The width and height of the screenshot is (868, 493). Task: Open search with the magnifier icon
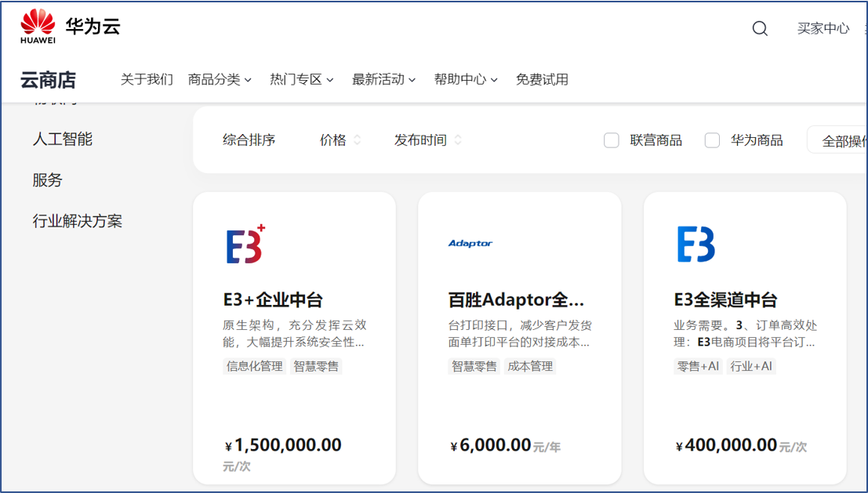point(760,29)
